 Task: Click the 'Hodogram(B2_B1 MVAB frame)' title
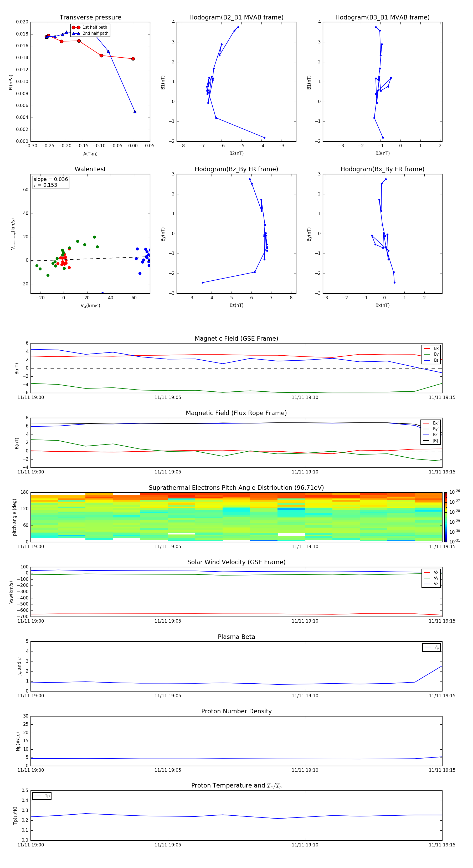tap(236, 18)
